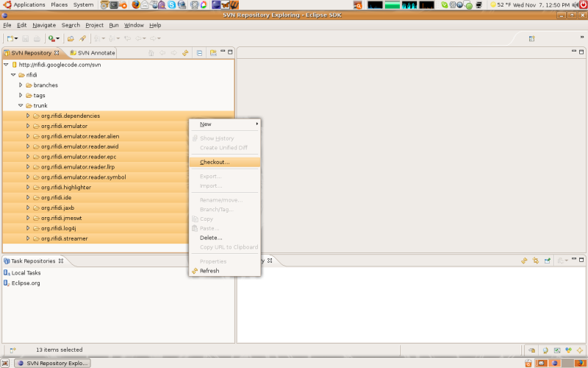Expand the branches folder
Image resolution: width=588 pixels, height=368 pixels.
21,85
